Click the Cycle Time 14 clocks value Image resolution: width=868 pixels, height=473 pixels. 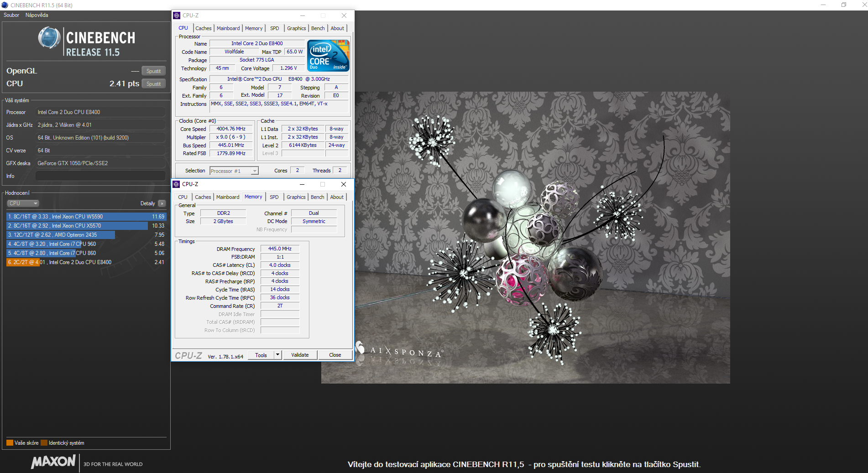point(280,290)
